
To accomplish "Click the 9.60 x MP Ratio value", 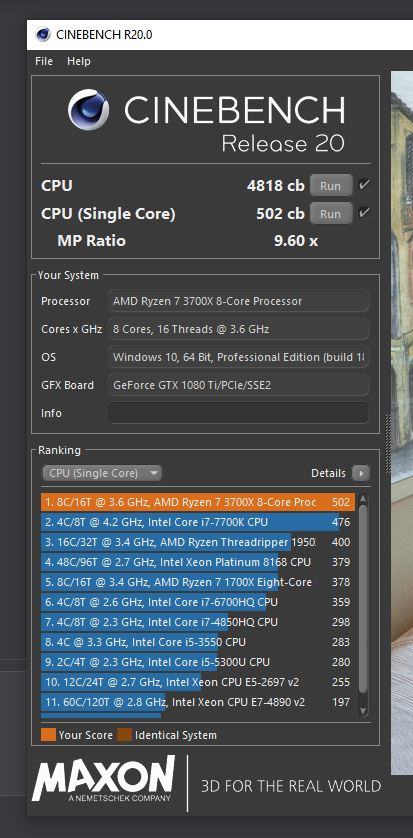I will click(296, 241).
